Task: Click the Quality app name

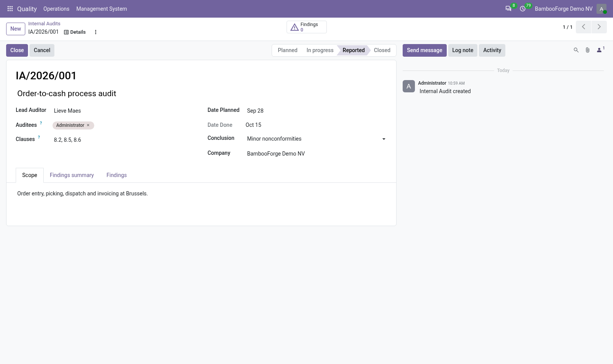Action: [x=27, y=9]
